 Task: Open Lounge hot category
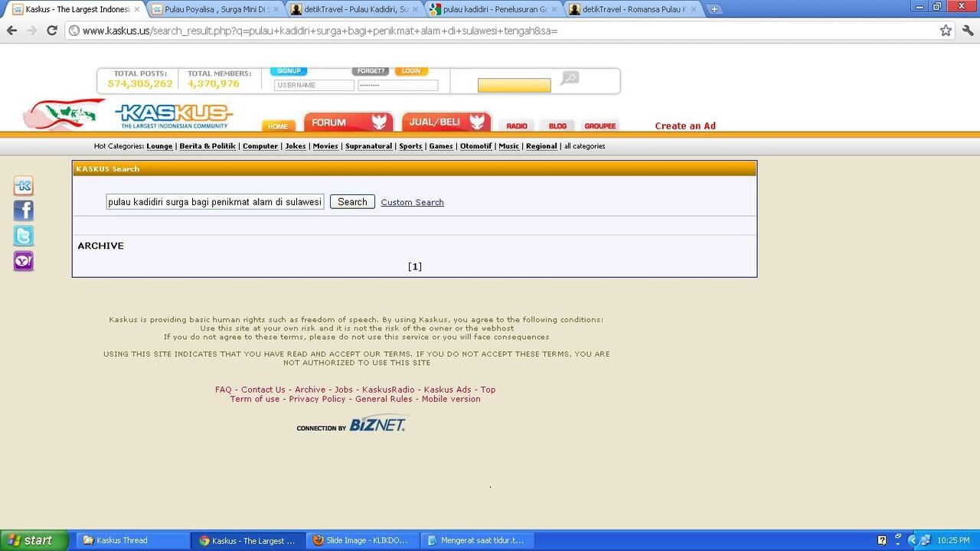[x=159, y=146]
